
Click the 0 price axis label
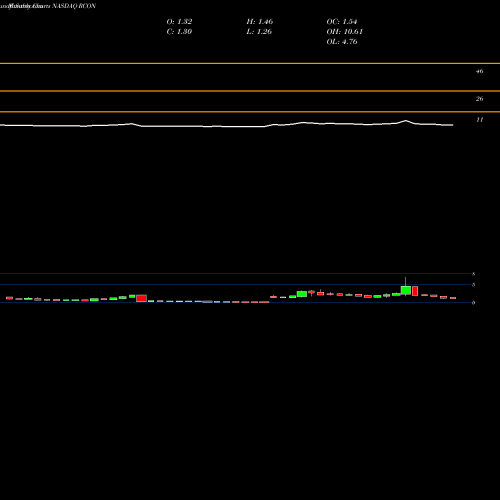[x=473, y=303]
